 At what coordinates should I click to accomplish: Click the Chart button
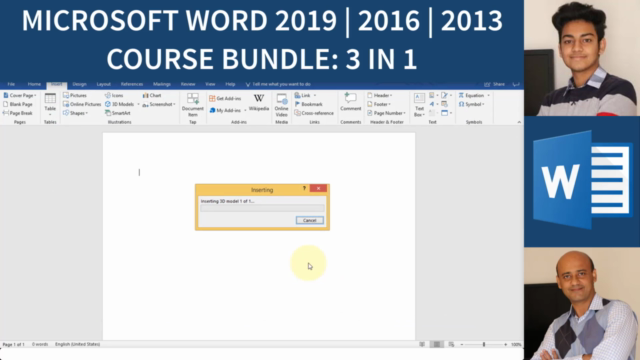point(152,95)
